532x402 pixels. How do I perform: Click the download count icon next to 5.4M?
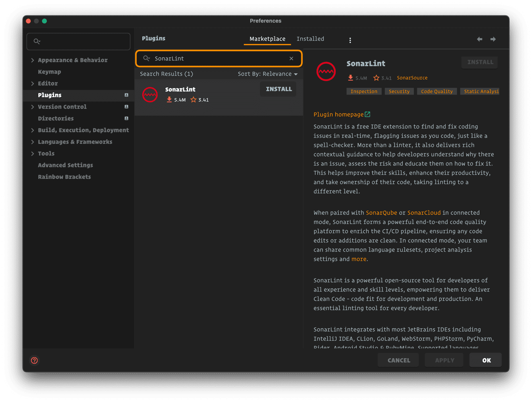point(350,78)
